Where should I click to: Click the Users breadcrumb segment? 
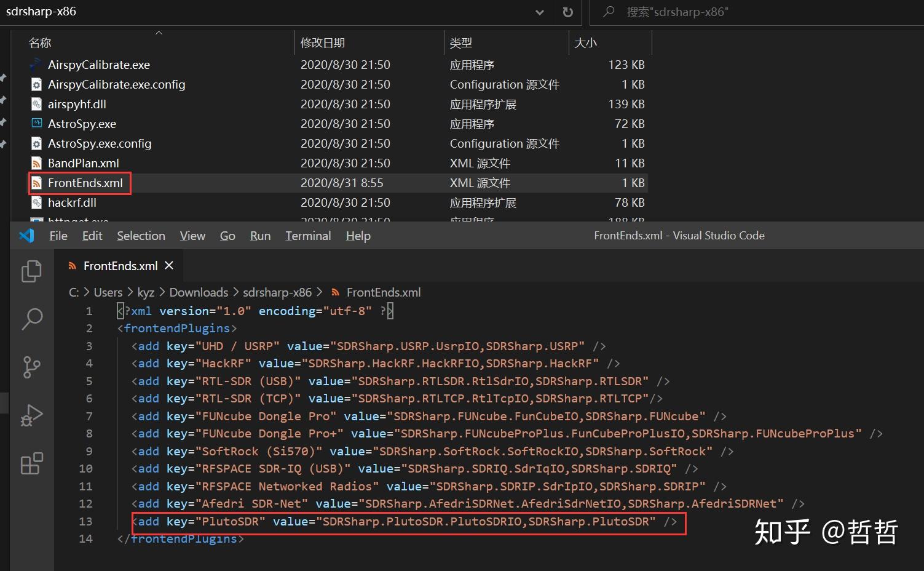point(108,292)
